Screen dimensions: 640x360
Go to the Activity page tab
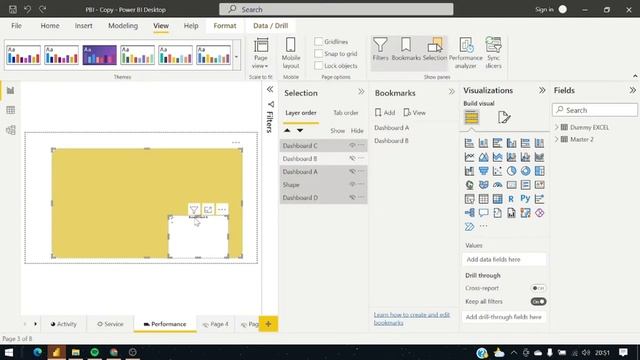pyautogui.click(x=64, y=324)
